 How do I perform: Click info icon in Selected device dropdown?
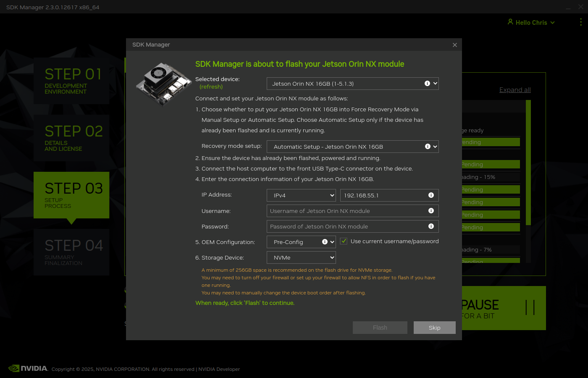tap(427, 84)
